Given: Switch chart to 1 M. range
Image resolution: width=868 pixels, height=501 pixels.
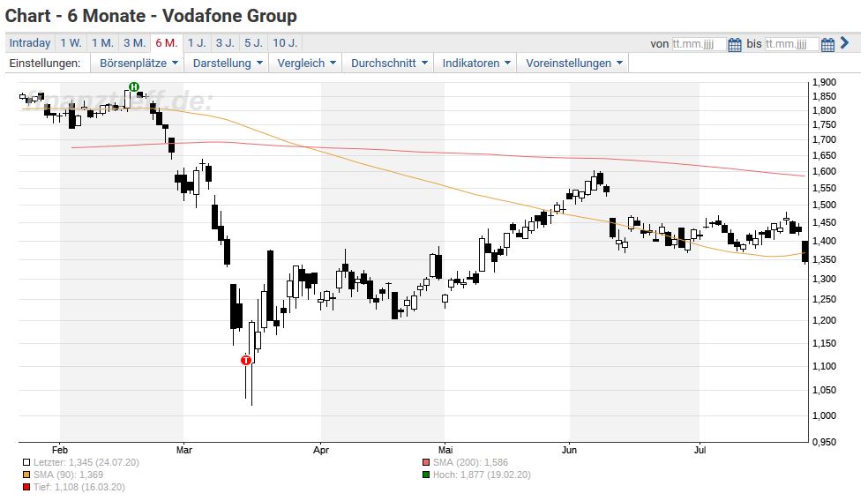Looking at the screenshot, I should [x=102, y=43].
